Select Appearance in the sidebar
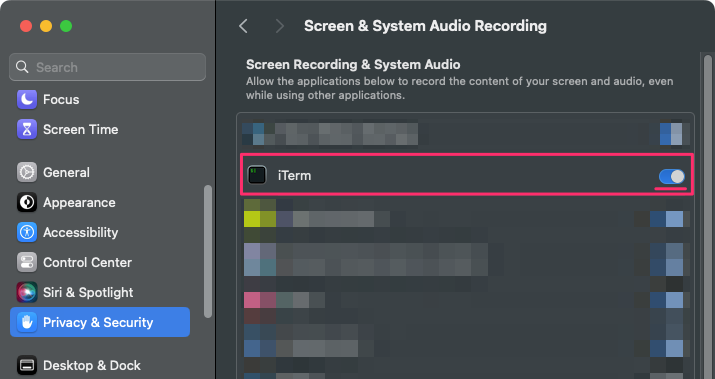This screenshot has height=379, width=715. pyautogui.click(x=79, y=202)
